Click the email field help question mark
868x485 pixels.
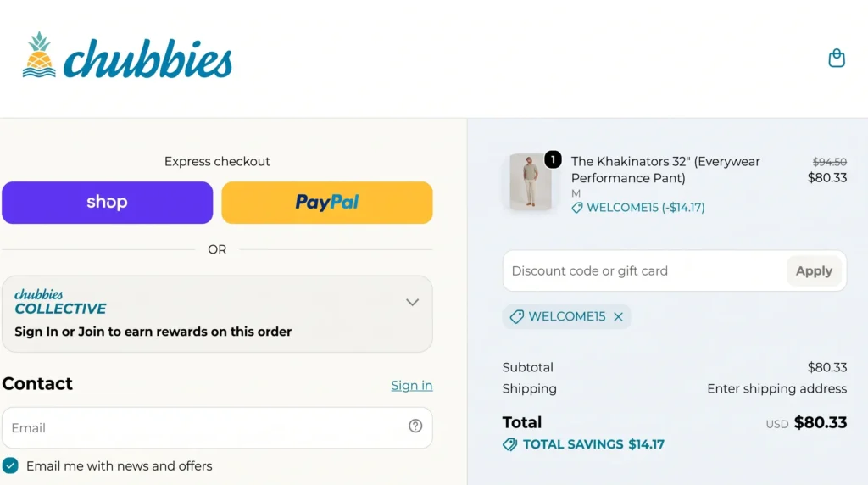point(415,426)
